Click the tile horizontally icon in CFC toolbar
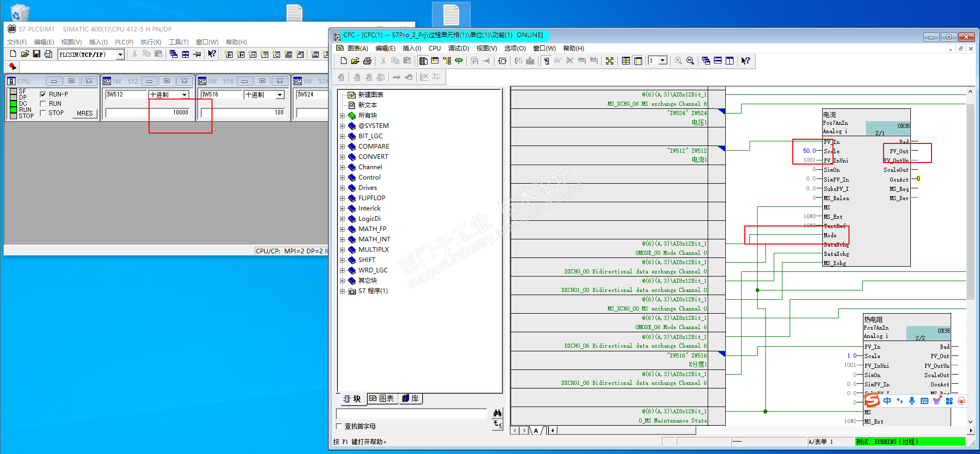The width and height of the screenshot is (980, 454). click(717, 61)
